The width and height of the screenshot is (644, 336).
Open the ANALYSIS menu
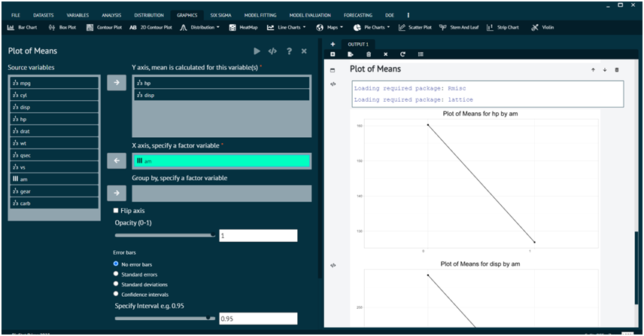(111, 15)
